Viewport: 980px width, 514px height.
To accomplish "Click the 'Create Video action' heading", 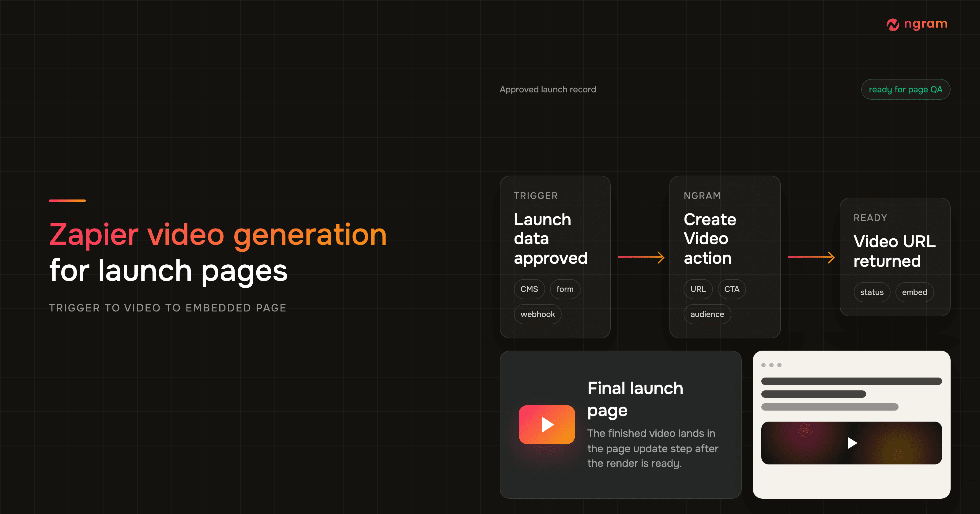I will (x=710, y=239).
